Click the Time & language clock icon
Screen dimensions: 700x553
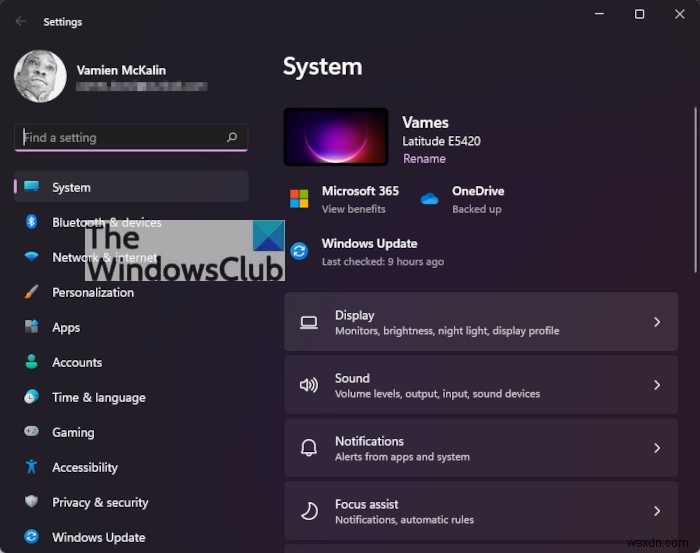point(31,397)
